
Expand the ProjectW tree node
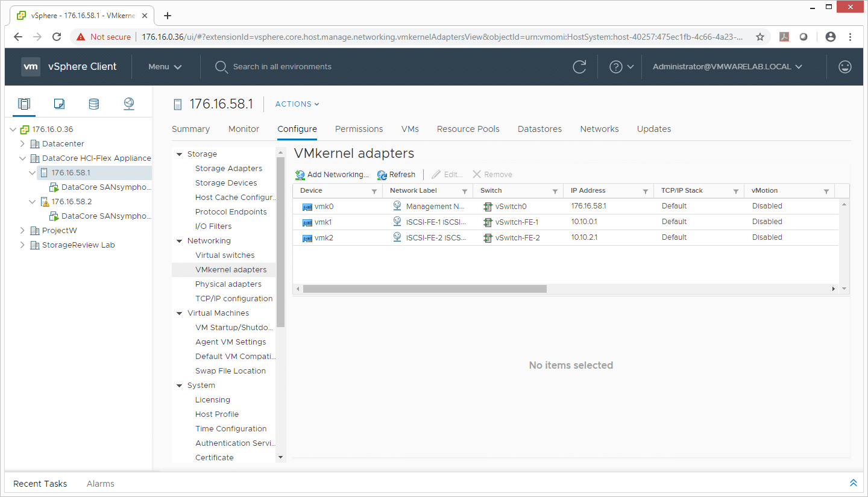pyautogui.click(x=23, y=231)
